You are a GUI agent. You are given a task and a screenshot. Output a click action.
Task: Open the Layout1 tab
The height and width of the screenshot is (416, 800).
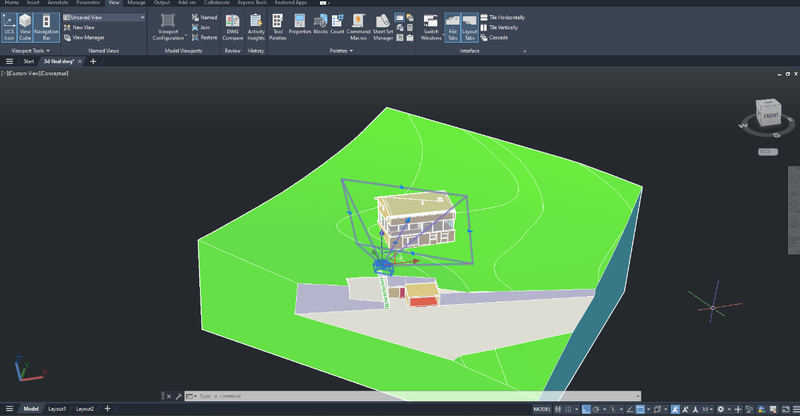click(x=57, y=409)
